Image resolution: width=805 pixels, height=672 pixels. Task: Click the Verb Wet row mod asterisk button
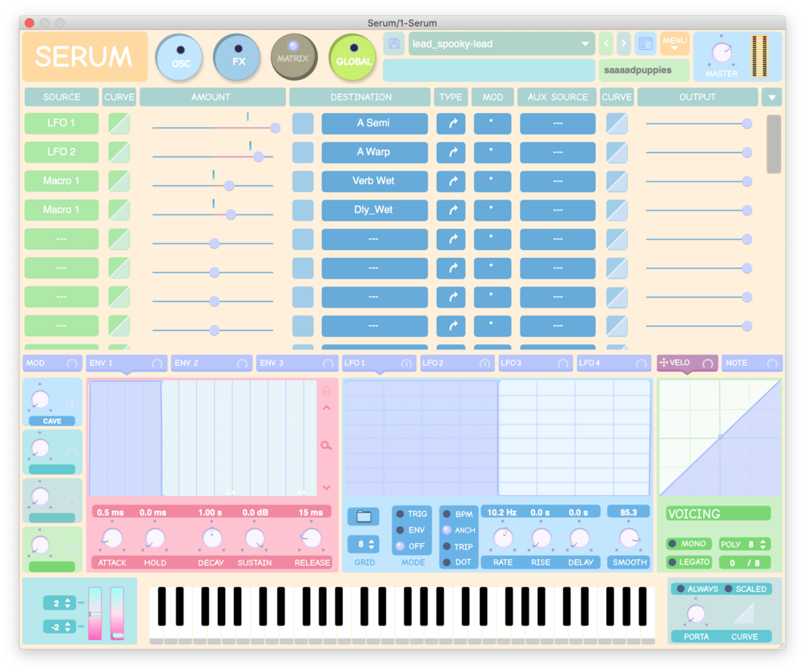[492, 181]
